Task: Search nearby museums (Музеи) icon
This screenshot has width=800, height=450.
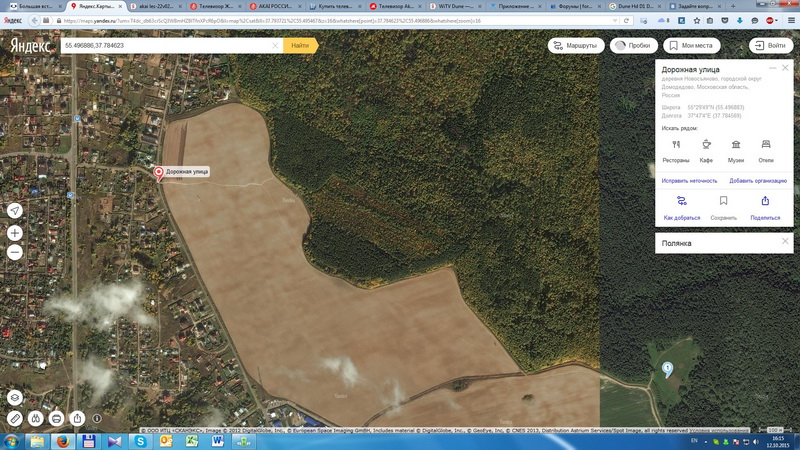Action: point(735,145)
